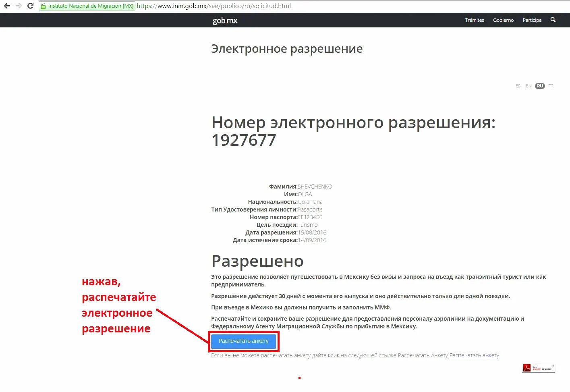The width and height of the screenshot is (570, 392).
Task: Click the passport number EE123456
Action: (x=310, y=217)
